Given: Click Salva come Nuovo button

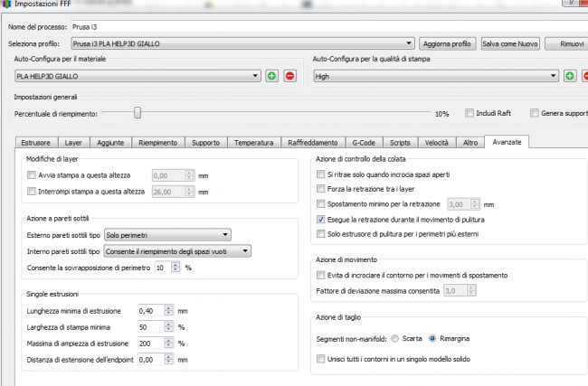Looking at the screenshot, I should tap(510, 42).
